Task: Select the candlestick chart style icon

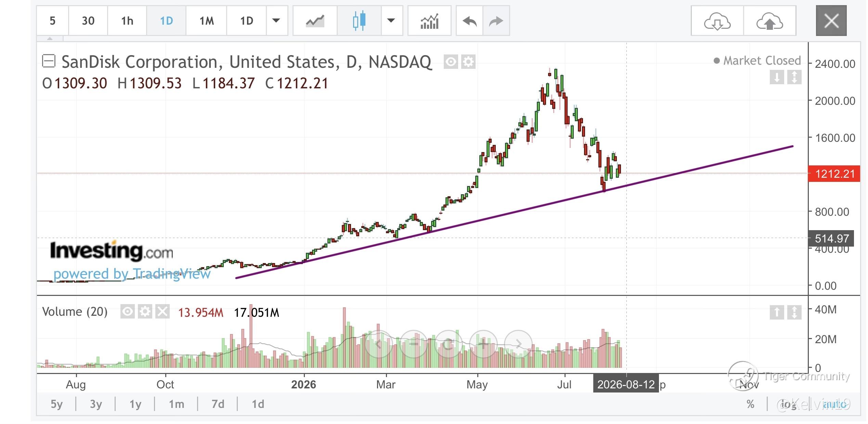Action: pyautogui.click(x=359, y=21)
